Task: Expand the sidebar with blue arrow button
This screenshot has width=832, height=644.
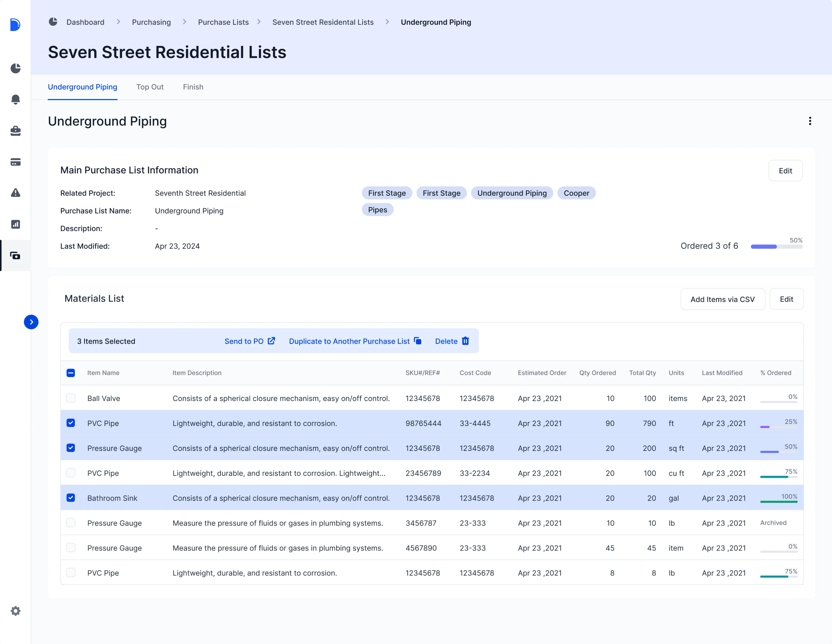Action: (31, 322)
